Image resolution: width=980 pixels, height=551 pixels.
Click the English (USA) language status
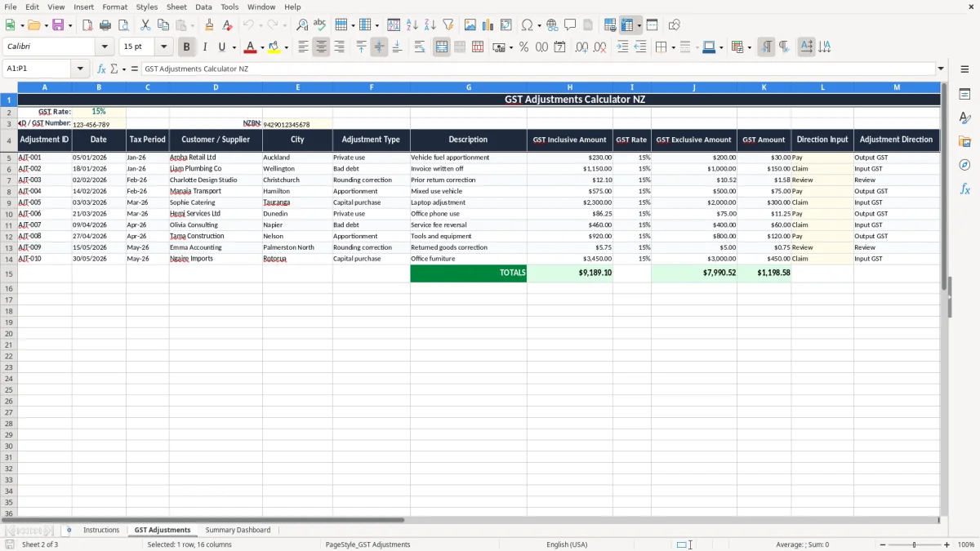tap(567, 544)
